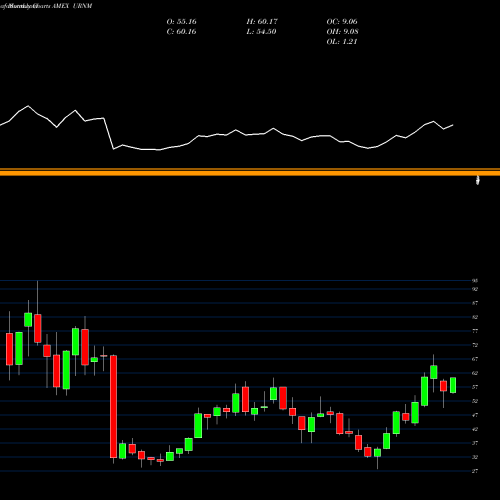Select the 'OL: 1.21' readout
500x500 pixels.
[x=342, y=41]
